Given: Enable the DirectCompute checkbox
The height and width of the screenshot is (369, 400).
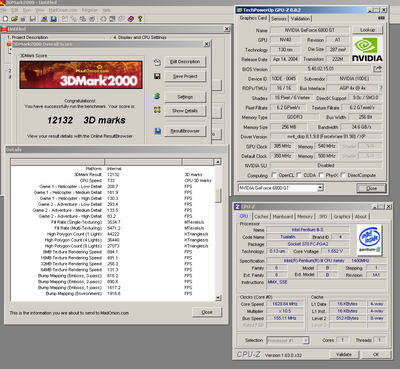Looking at the screenshot, I should (x=343, y=175).
